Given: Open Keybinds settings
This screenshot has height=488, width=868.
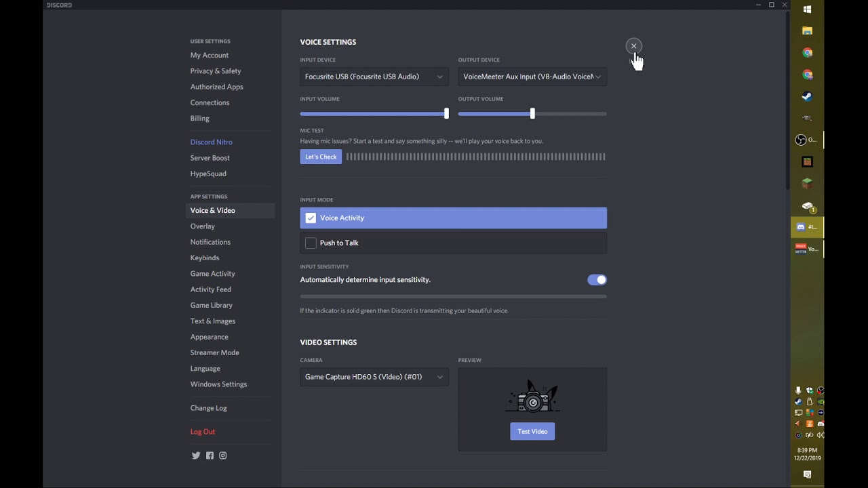Looking at the screenshot, I should coord(205,258).
